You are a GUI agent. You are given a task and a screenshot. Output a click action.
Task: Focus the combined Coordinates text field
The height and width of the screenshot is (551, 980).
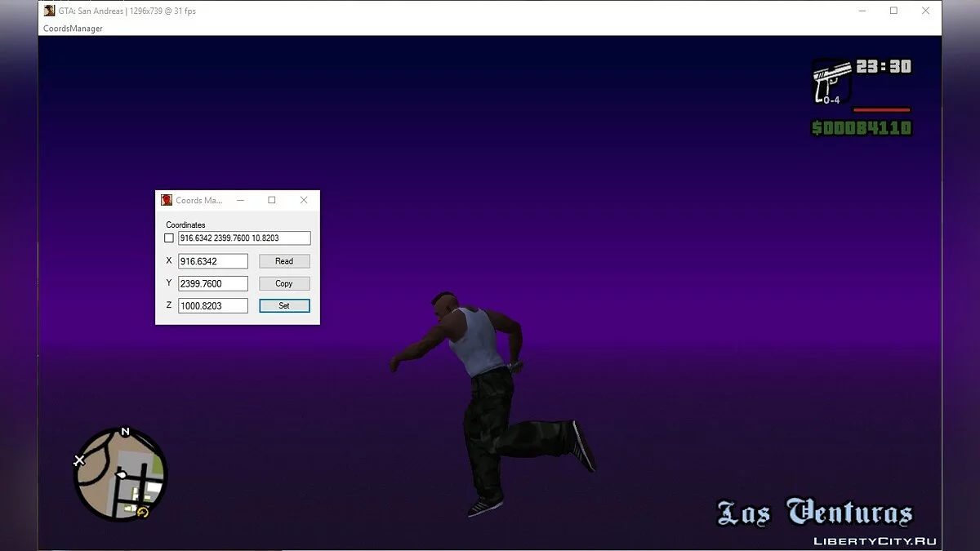[244, 238]
